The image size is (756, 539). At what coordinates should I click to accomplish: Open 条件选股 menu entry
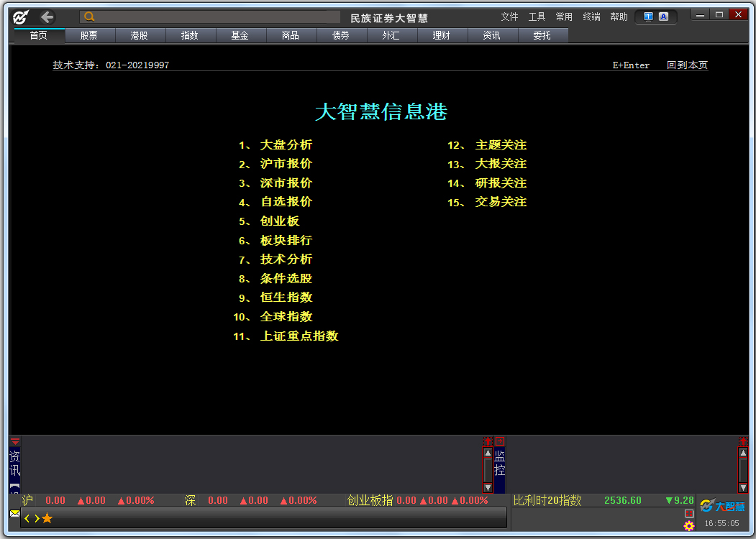click(286, 278)
